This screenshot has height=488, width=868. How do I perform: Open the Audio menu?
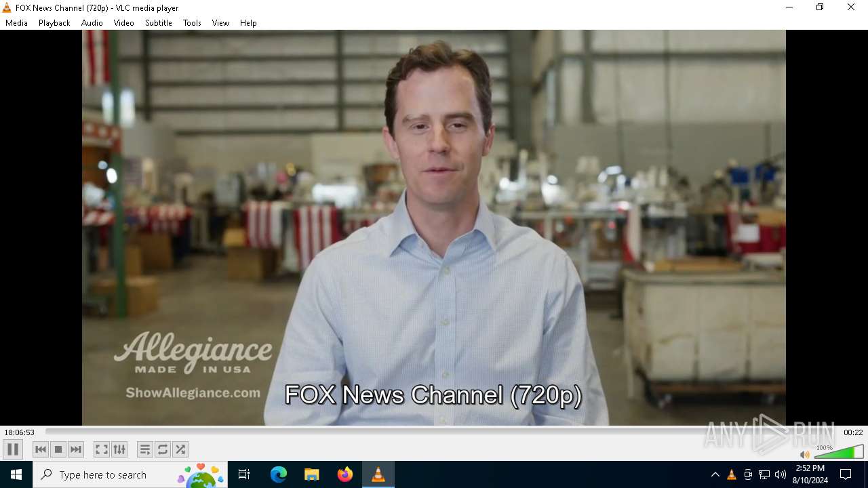click(x=92, y=23)
